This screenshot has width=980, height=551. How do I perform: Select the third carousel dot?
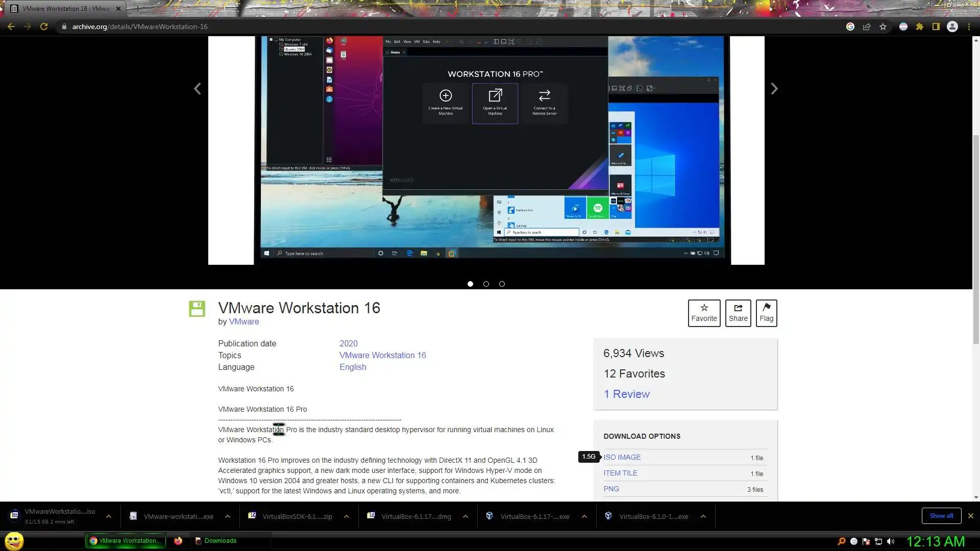pyautogui.click(x=502, y=284)
